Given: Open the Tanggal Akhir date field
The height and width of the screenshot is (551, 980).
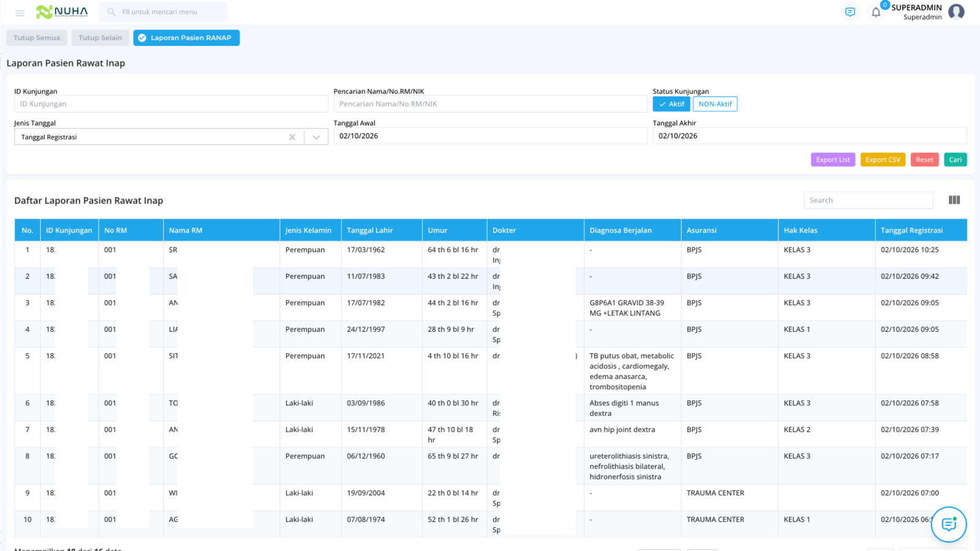Looking at the screenshot, I should (x=810, y=136).
